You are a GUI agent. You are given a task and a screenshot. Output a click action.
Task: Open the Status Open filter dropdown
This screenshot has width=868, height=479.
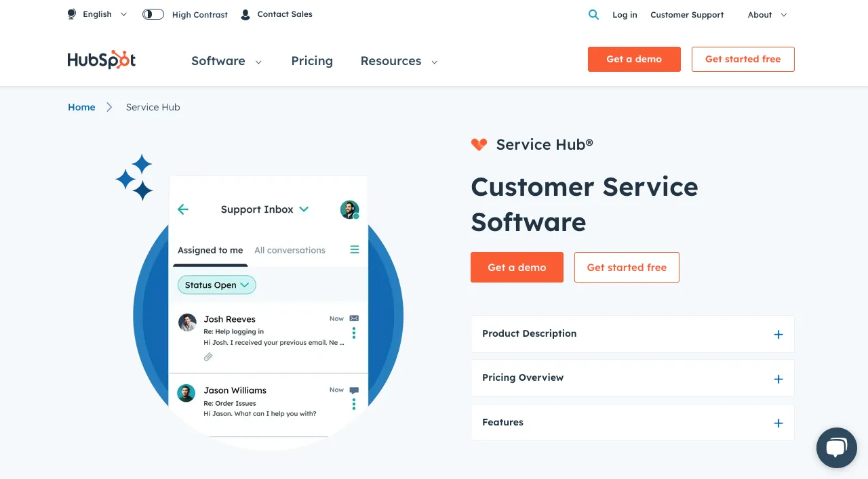[217, 285]
